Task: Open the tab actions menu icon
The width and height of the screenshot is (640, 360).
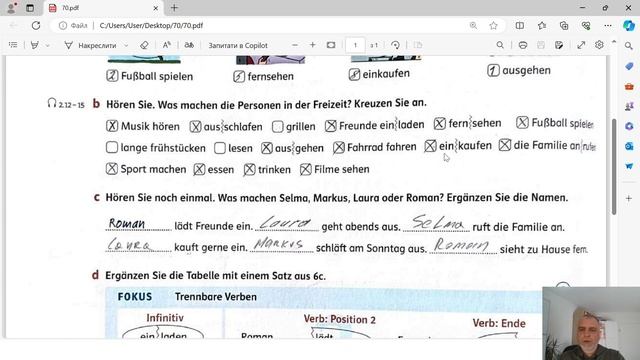Action: [x=30, y=8]
